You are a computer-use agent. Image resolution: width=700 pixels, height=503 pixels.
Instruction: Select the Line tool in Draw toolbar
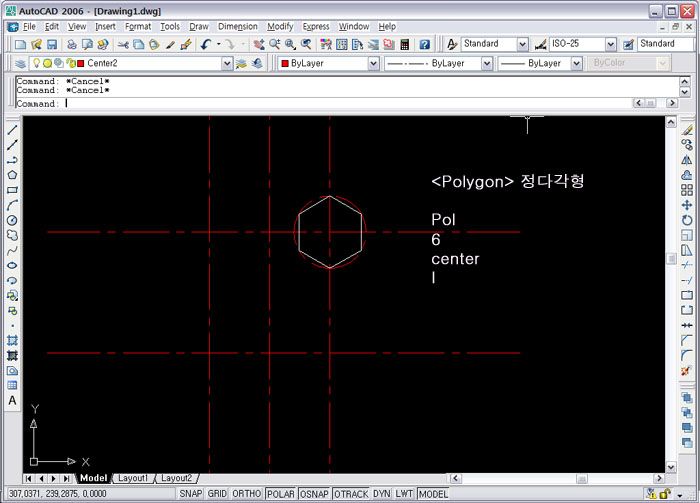click(x=12, y=130)
